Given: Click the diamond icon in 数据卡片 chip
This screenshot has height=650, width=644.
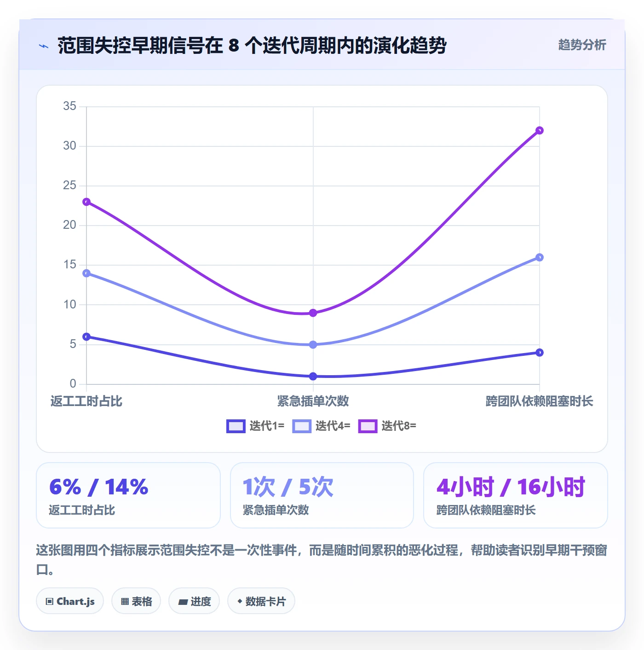Looking at the screenshot, I should coord(240,601).
